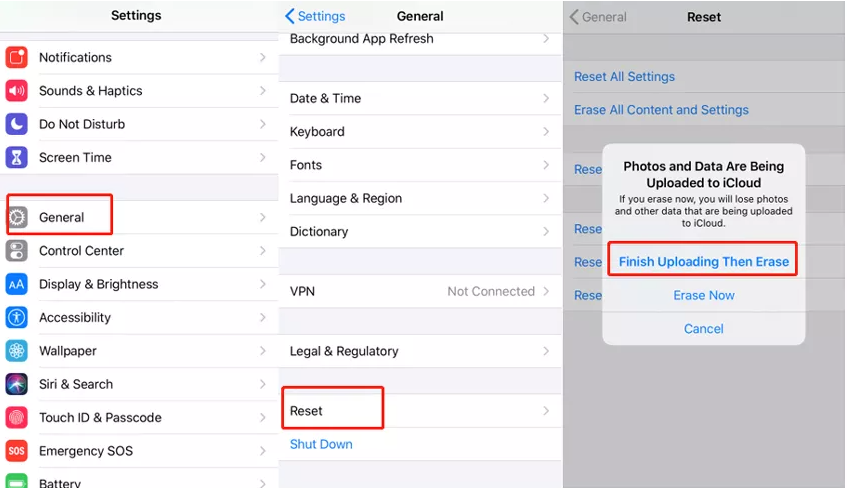Image resolution: width=848 pixels, height=488 pixels.
Task: Tap the Screen Time hourglass icon
Action: 16,157
